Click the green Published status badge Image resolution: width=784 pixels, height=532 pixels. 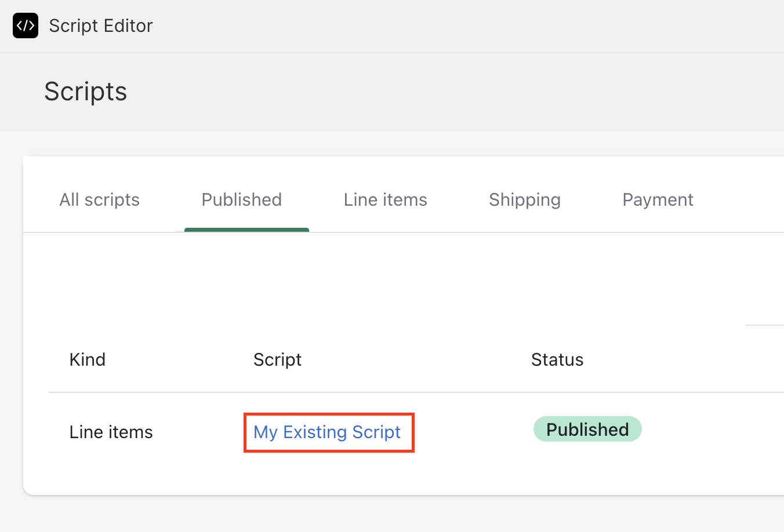click(x=587, y=429)
